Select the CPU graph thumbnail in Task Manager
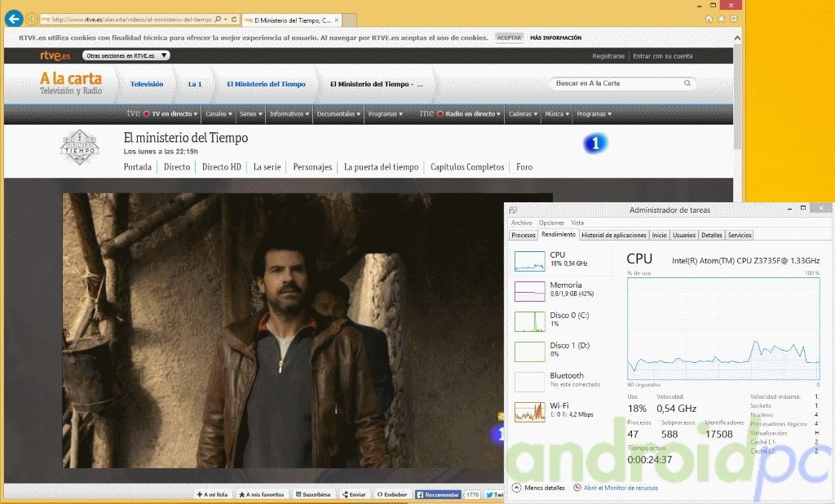 point(529,261)
